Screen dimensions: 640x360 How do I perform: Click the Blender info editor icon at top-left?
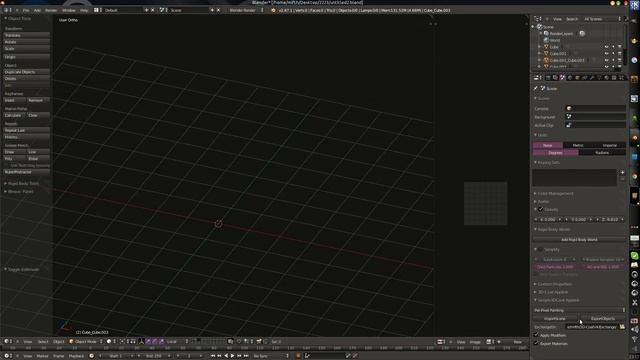click(x=7, y=10)
